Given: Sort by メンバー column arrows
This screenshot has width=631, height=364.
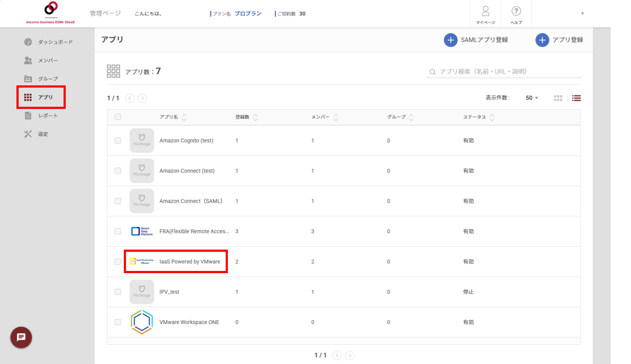Looking at the screenshot, I should point(336,117).
